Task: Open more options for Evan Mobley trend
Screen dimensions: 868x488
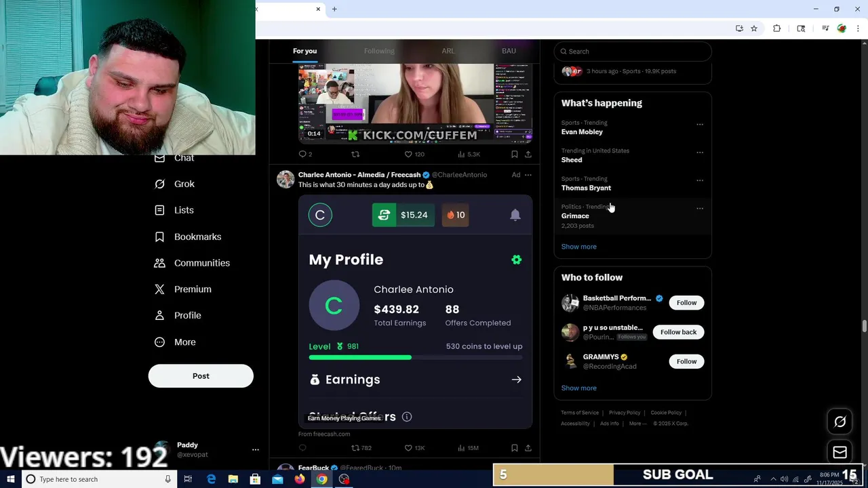Action: tap(700, 125)
